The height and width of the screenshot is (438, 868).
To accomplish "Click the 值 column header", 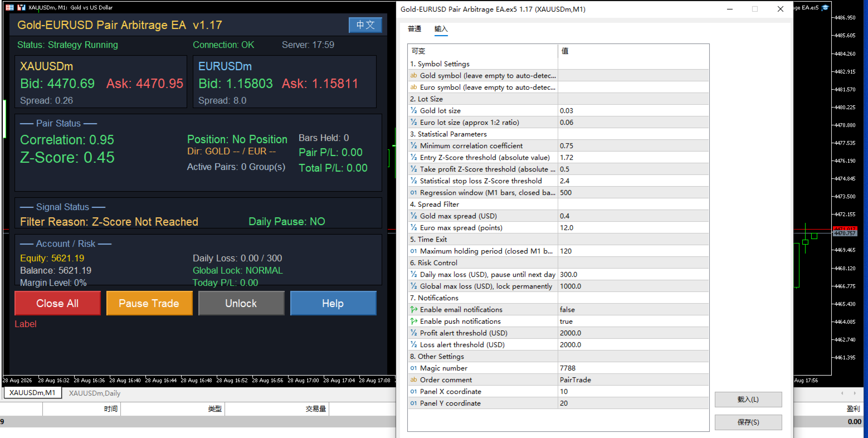I will click(x=633, y=51).
